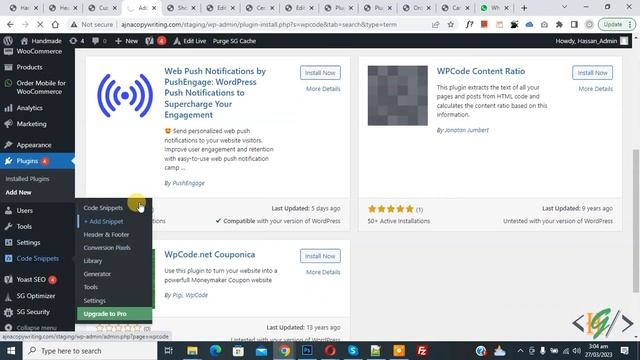Choose + Add Snippet in flyout
The width and height of the screenshot is (640, 360).
104,221
